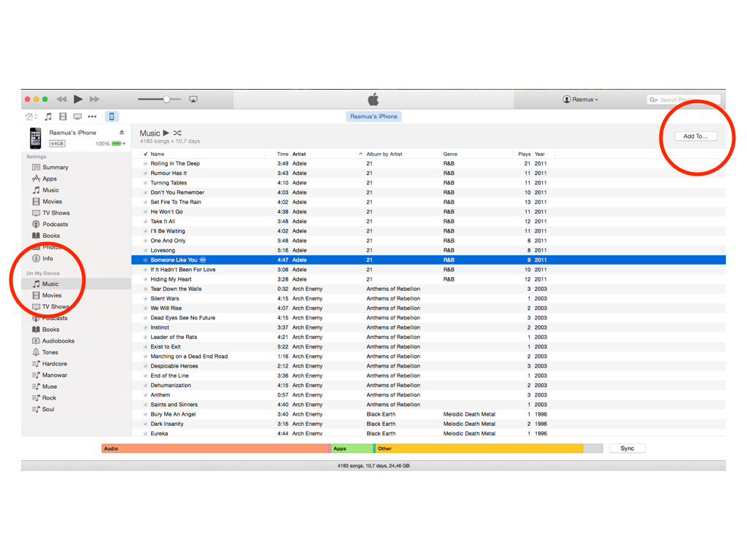Eject Rasmus's iPhone
747x560 pixels.
[x=122, y=133]
